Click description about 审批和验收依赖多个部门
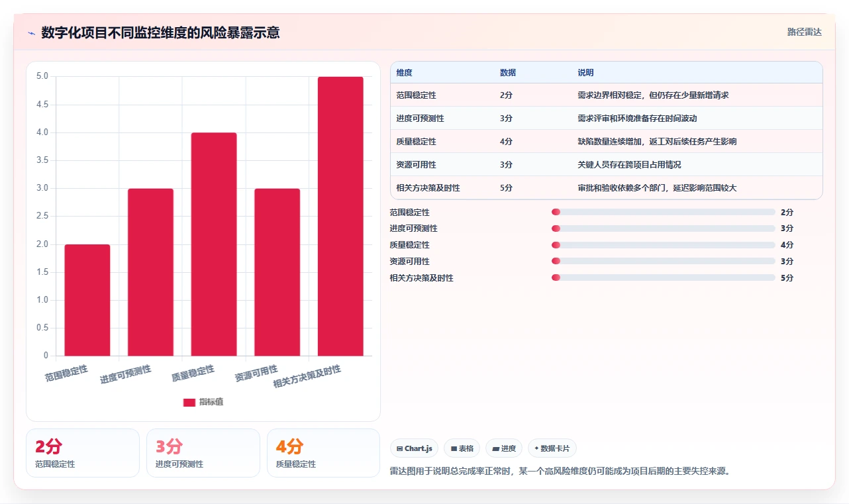Screen dimensions: 849x504 pyautogui.click(x=657, y=188)
